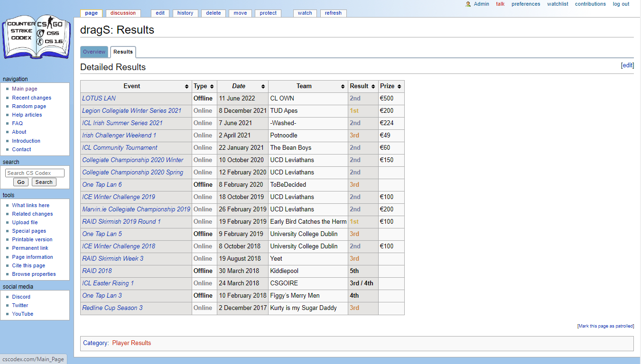Sort table by Event column arrows

click(x=186, y=87)
